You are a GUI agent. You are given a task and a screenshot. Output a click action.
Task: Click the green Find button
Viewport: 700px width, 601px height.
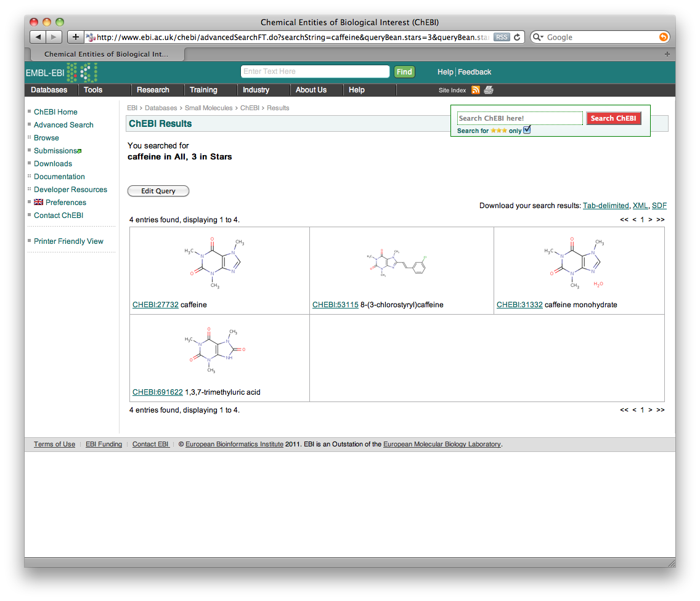click(404, 72)
